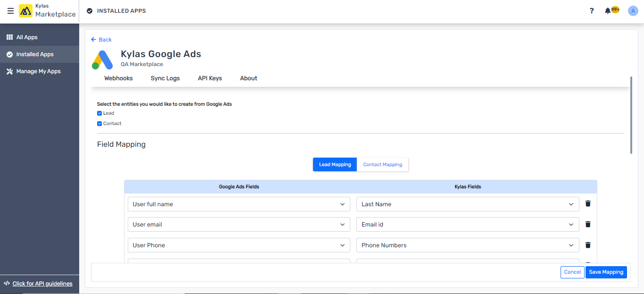Open the user avatar menu
Image resolution: width=644 pixels, height=294 pixels.
click(x=633, y=11)
